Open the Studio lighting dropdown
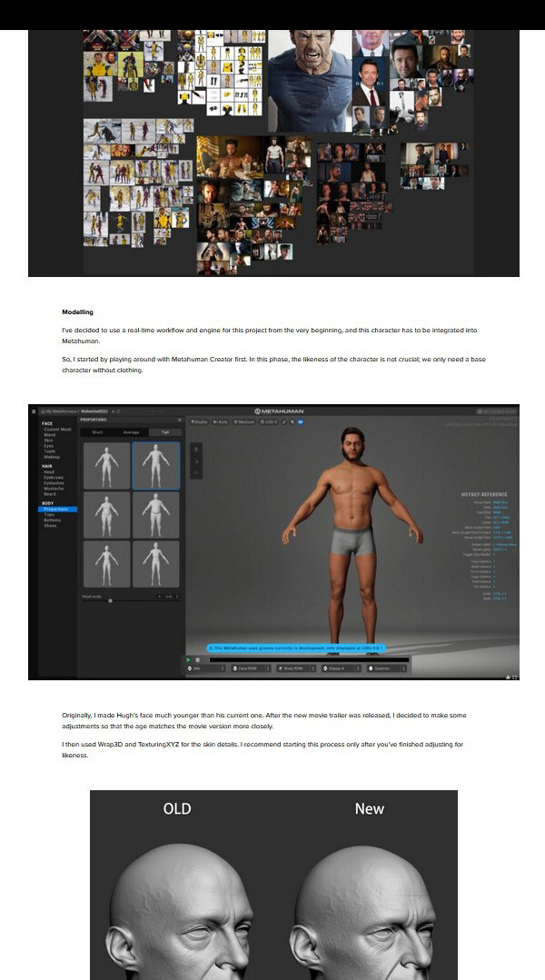Image resolution: width=545 pixels, height=980 pixels. [x=199, y=421]
